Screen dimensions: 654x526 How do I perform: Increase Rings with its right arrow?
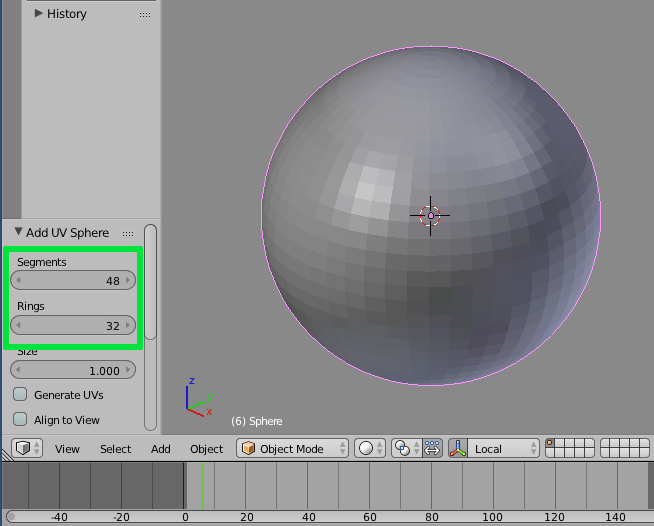[x=128, y=325]
